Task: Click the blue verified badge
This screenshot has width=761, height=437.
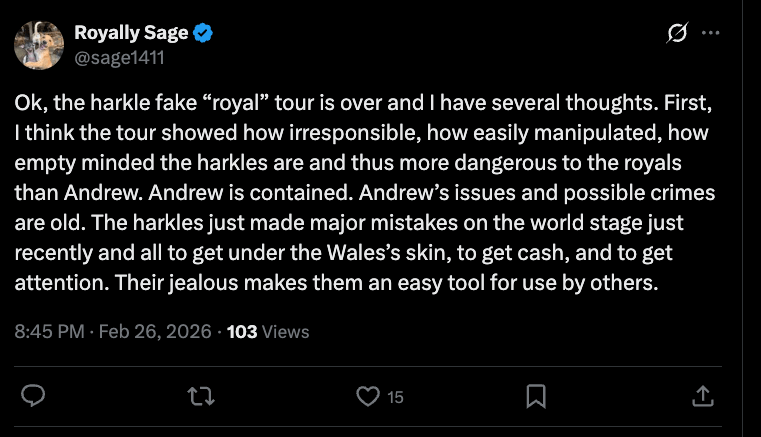Action: point(203,33)
